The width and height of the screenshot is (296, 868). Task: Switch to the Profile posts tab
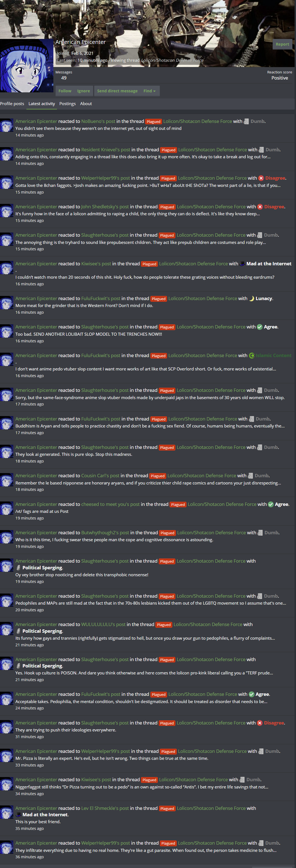[12, 104]
